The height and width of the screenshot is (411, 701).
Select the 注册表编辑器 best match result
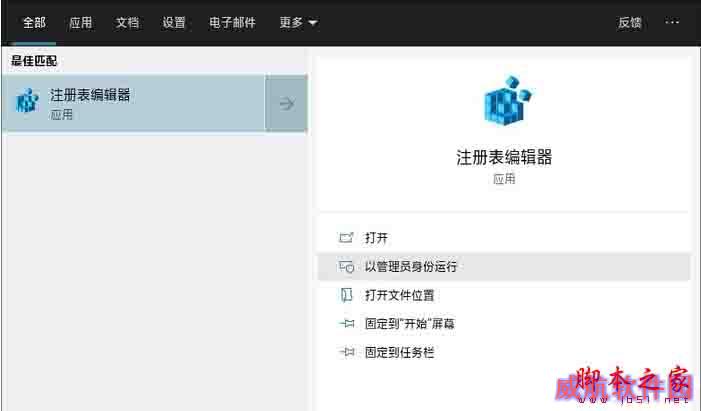point(133,104)
